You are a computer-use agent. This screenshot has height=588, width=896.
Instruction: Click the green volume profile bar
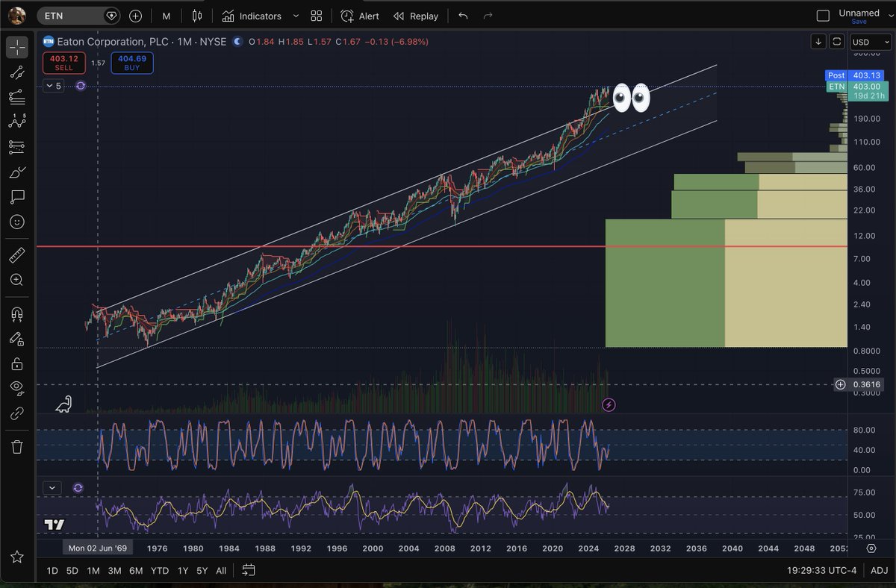pyautogui.click(x=665, y=283)
